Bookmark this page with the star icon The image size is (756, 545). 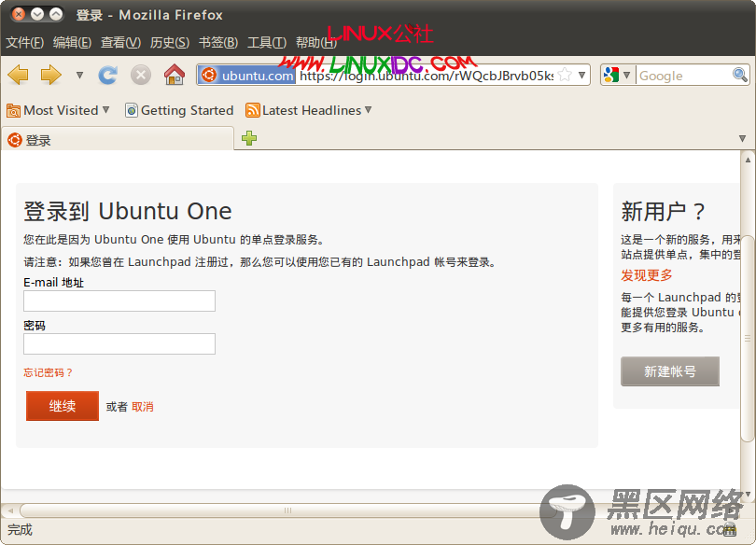pos(565,76)
